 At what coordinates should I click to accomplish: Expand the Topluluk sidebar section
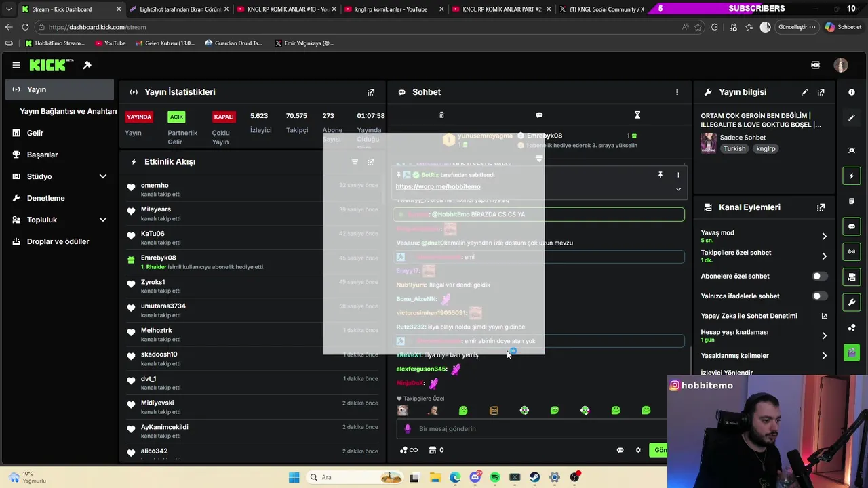pyautogui.click(x=102, y=220)
